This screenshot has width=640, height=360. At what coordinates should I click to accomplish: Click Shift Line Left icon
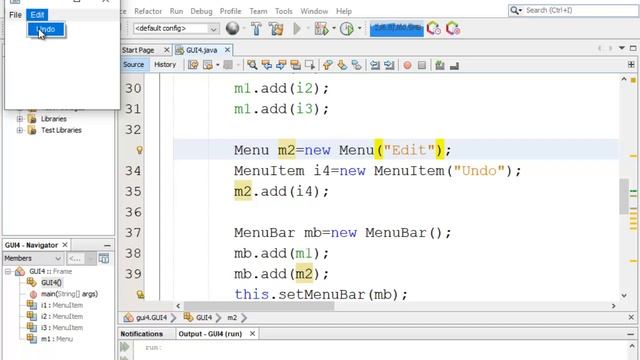[375, 65]
